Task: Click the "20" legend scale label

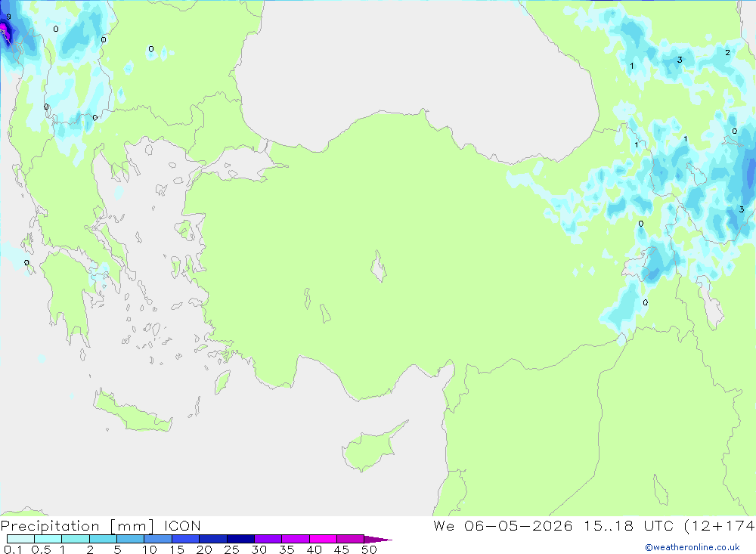Action: [204, 549]
